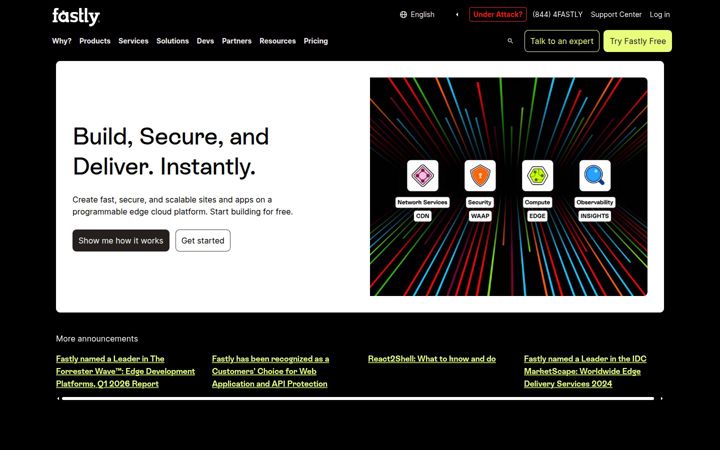The width and height of the screenshot is (720, 450).
Task: Click Talk to an expert button
Action: [x=562, y=41]
